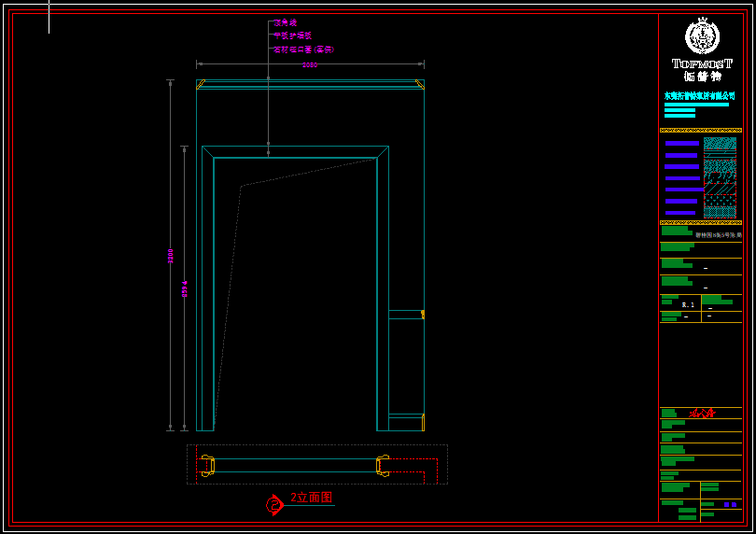The width and height of the screenshot is (756, 534).
Task: Click the right yellow door hinge in plan view
Action: point(382,465)
